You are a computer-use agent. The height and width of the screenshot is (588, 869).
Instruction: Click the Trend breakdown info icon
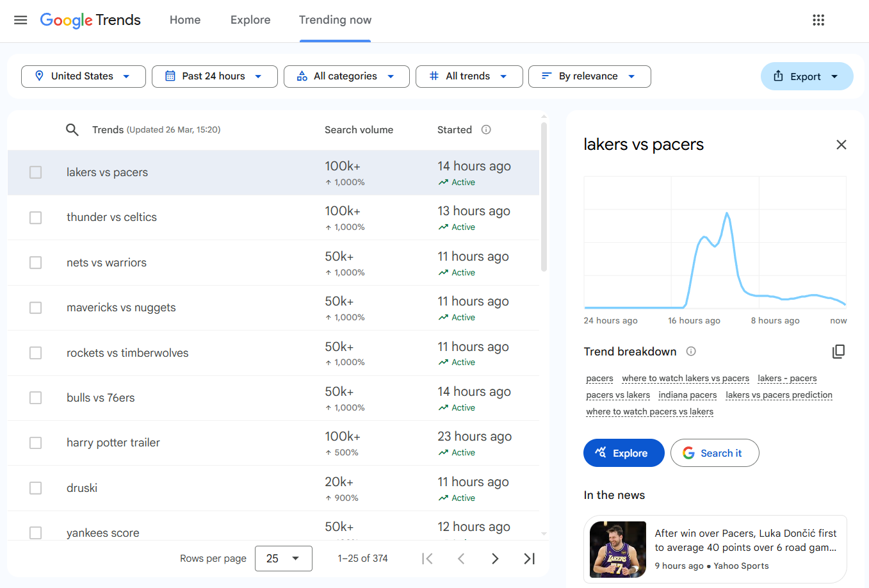691,352
